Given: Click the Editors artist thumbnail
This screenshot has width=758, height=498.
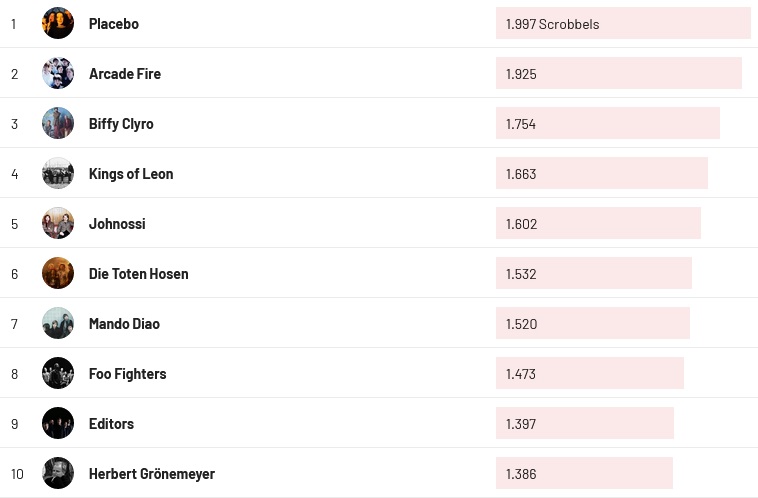Looking at the screenshot, I should click(58, 423).
